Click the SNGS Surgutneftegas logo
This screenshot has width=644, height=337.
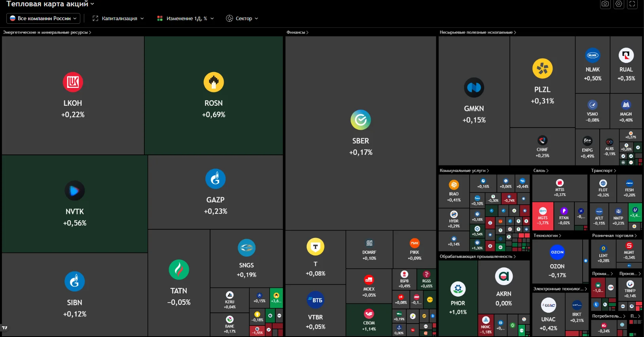246,248
